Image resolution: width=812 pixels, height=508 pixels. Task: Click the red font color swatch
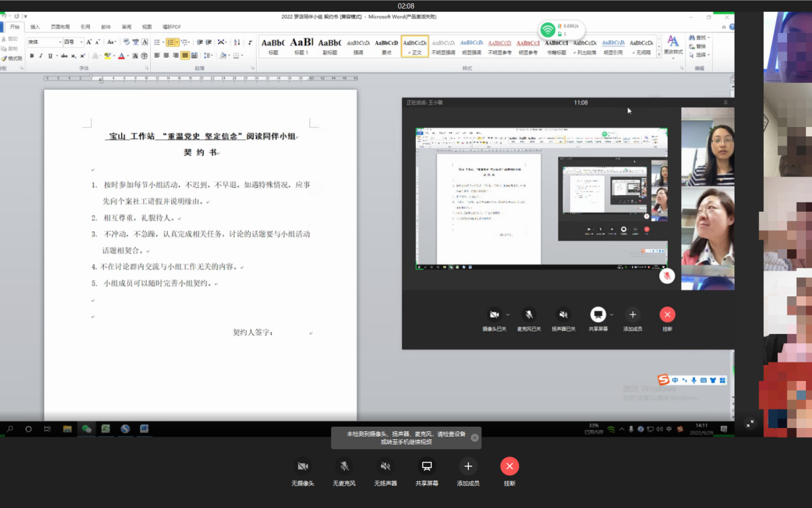[x=122, y=56]
